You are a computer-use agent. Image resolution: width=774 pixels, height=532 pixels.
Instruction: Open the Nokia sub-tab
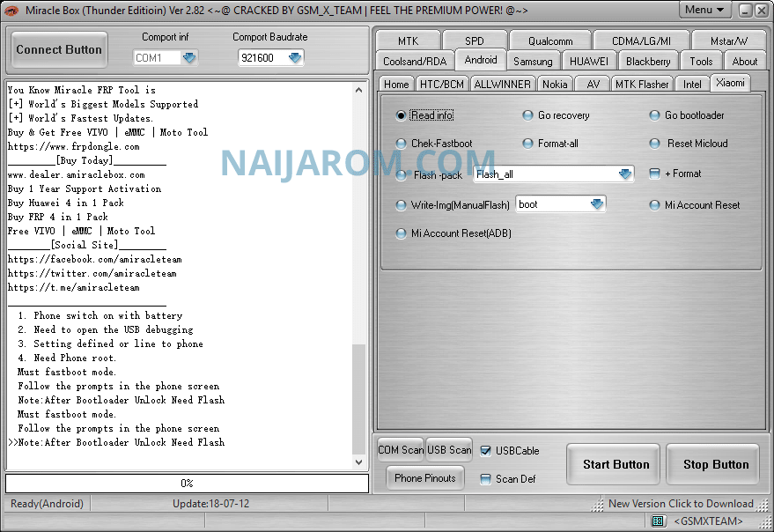coord(555,84)
